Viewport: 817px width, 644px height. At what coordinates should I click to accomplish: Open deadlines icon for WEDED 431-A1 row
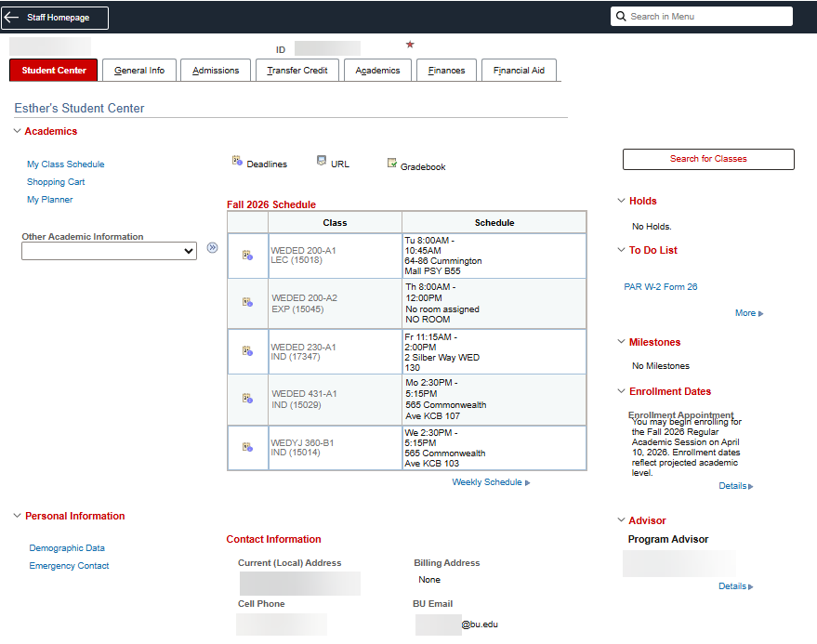247,399
